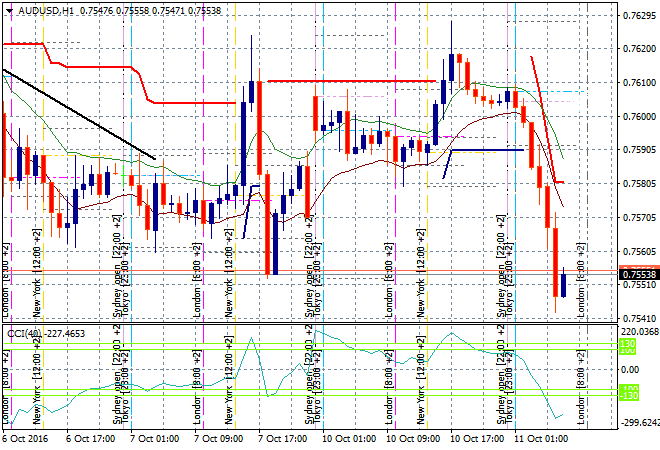Click the 6 Oct 2016 date label
Screen dimensions: 660x450
tap(27, 439)
